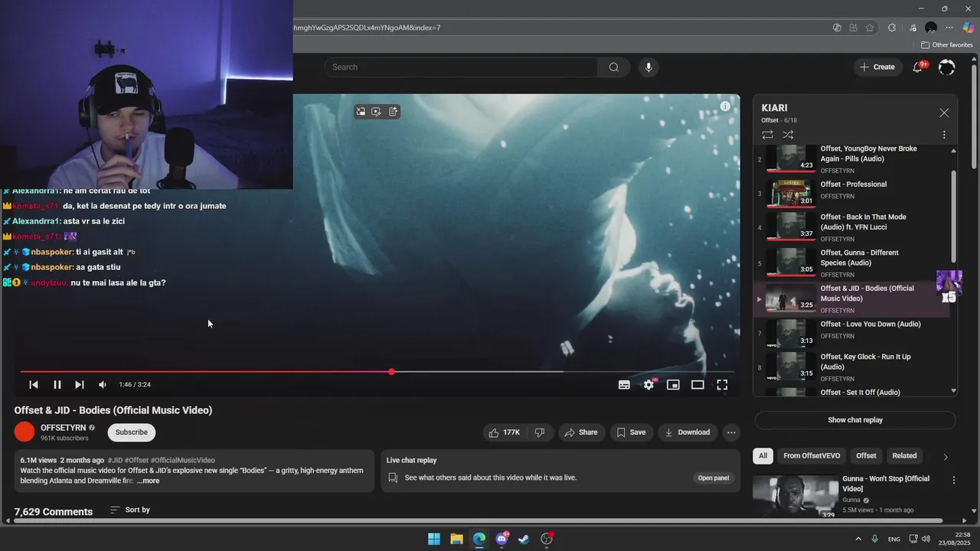980x551 pixels.
Task: Open the OFFSETYRN channel name link
Action: click(64, 428)
